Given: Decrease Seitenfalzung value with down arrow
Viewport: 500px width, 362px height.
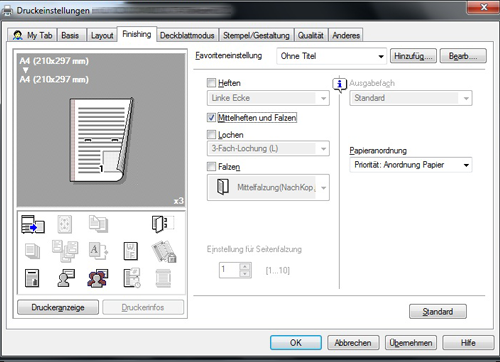Looking at the screenshot, I should [x=245, y=274].
